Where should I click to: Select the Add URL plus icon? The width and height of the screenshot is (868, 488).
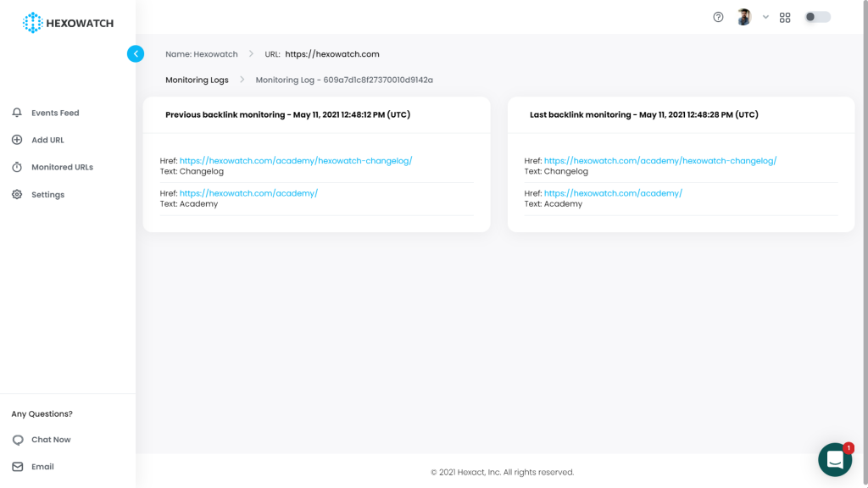pos(17,139)
